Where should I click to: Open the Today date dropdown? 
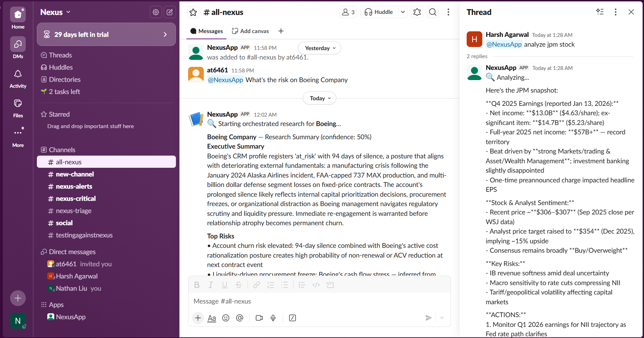coord(320,98)
